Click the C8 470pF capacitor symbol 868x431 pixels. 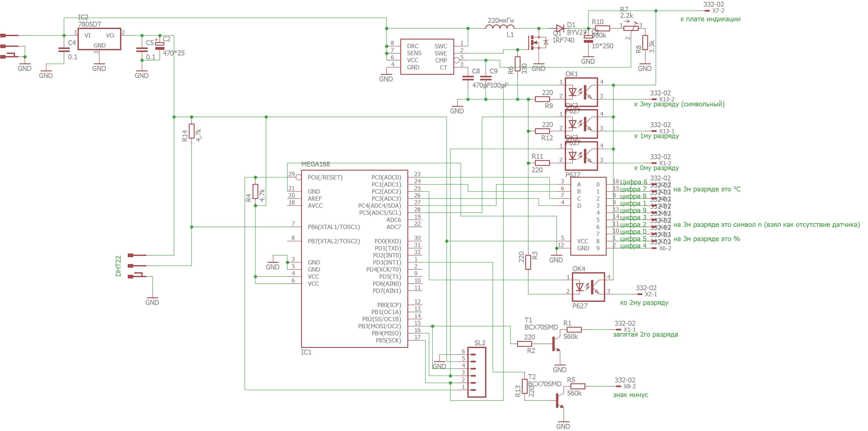pos(468,78)
